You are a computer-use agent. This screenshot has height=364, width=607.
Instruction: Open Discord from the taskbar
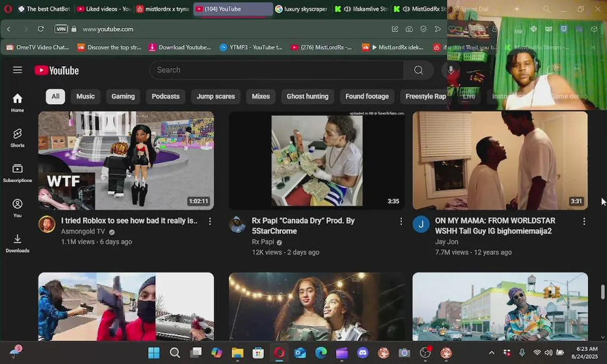click(x=363, y=352)
